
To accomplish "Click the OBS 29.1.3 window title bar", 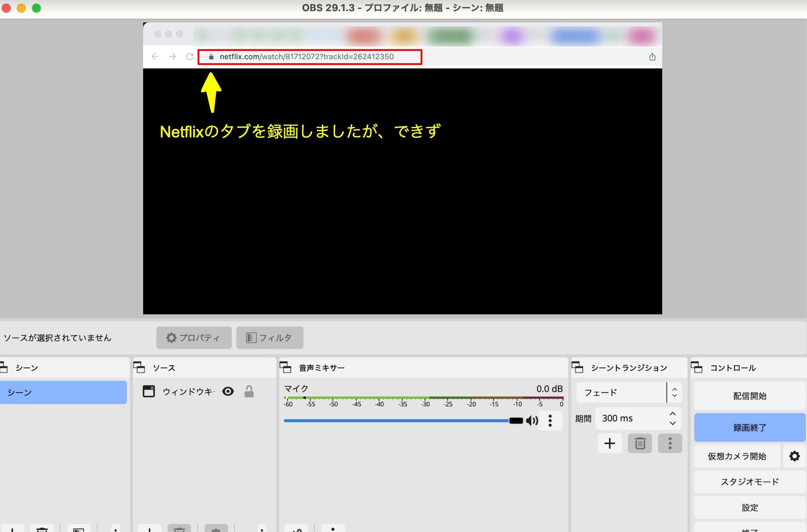I will tap(403, 8).
